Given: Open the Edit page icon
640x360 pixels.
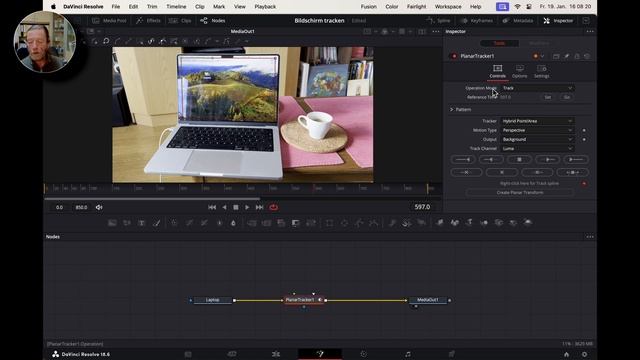Looking at the screenshot, I should coord(276,354).
